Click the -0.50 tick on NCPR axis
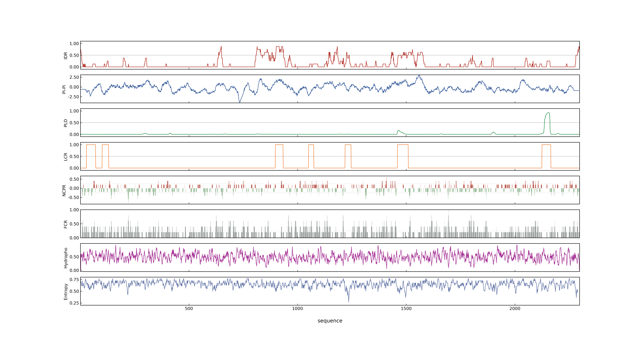The image size is (644, 343). tap(73, 197)
